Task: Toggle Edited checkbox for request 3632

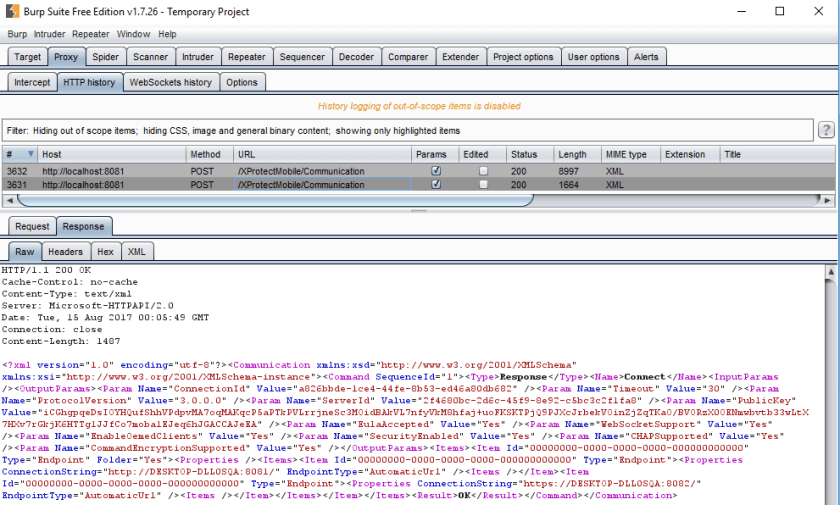Action: 484,171
